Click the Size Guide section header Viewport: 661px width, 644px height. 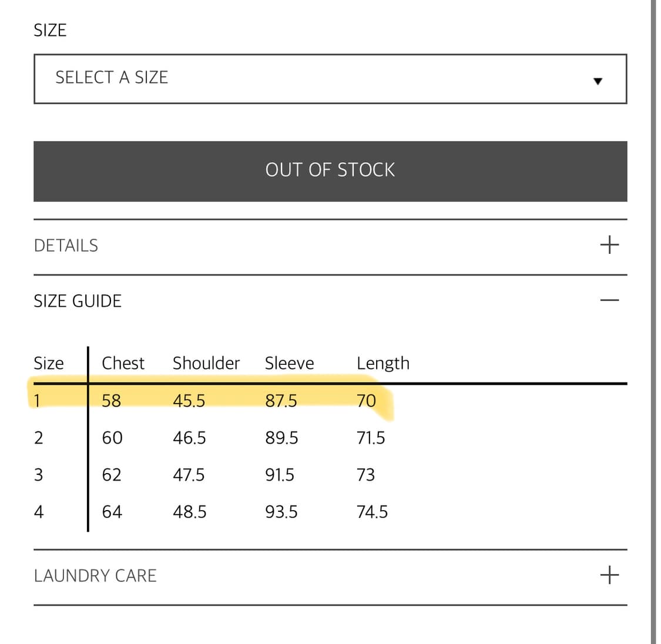(78, 301)
